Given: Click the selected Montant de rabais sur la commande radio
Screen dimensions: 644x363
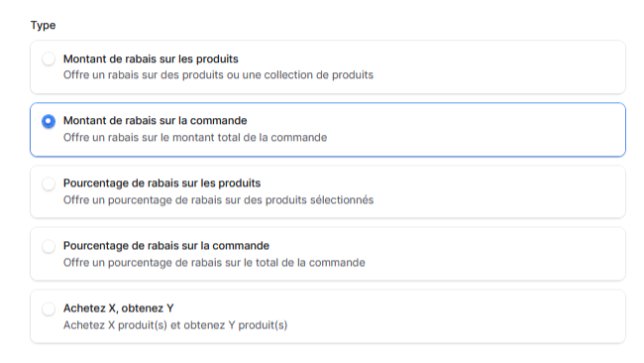Looking at the screenshot, I should [x=49, y=121].
